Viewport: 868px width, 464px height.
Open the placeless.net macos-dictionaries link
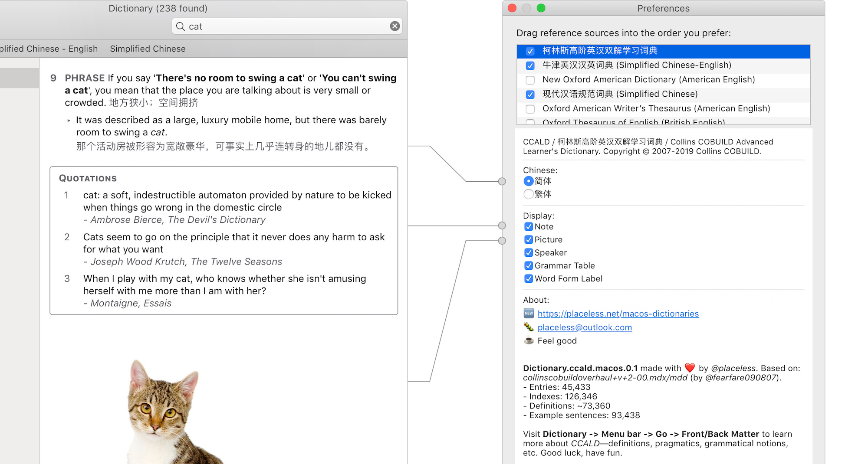point(618,313)
